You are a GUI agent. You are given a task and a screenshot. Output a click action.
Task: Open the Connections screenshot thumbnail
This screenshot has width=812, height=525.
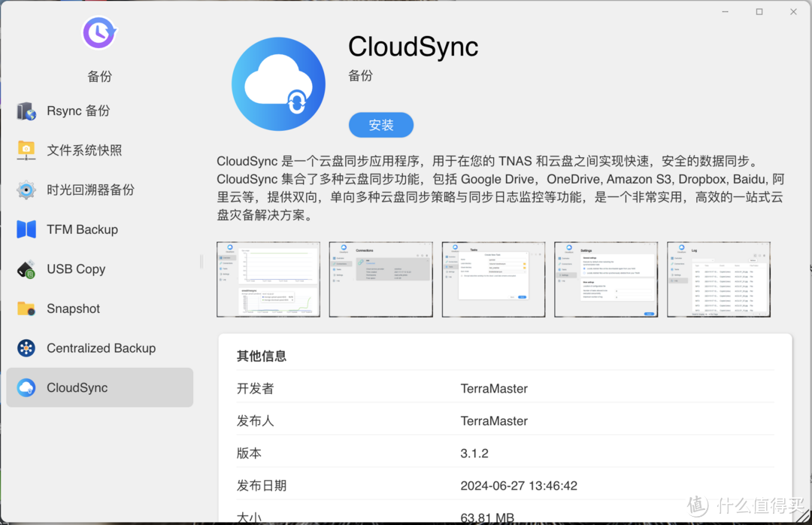pyautogui.click(x=380, y=279)
